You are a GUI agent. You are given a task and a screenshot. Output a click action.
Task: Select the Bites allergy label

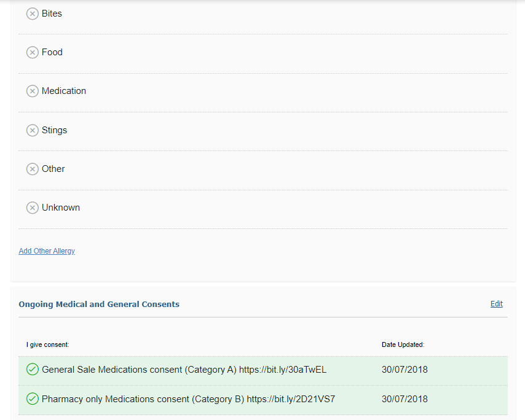tap(52, 14)
